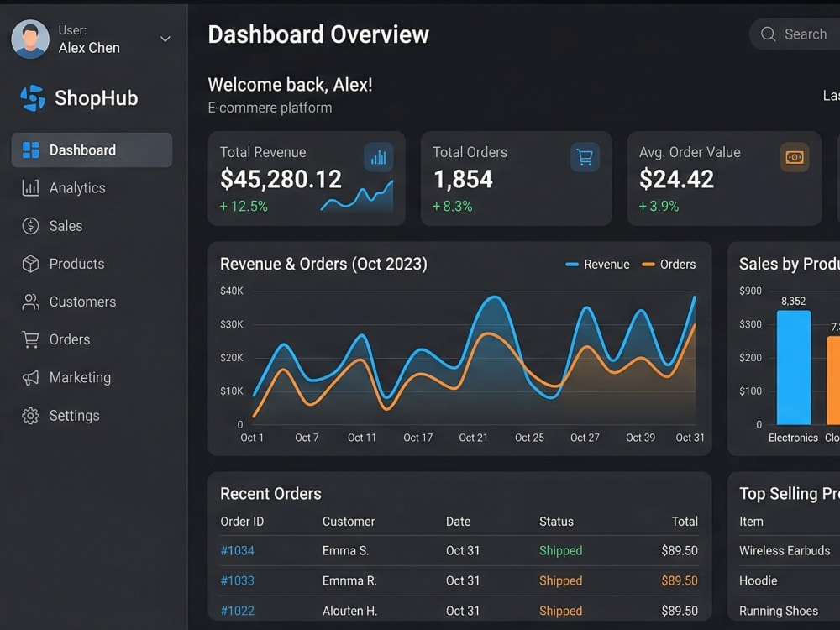Click Wireless Earbuds in Top Selling list
The image size is (840, 630).
[785, 551]
